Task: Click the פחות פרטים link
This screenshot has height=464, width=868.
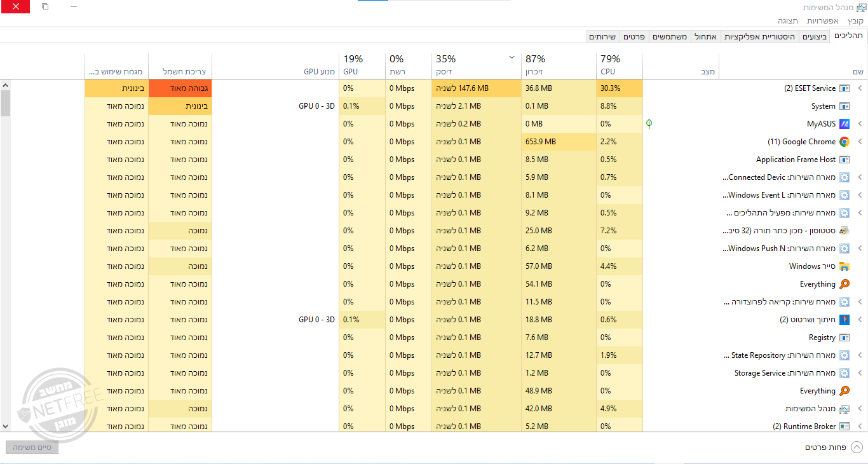Action: [825, 447]
